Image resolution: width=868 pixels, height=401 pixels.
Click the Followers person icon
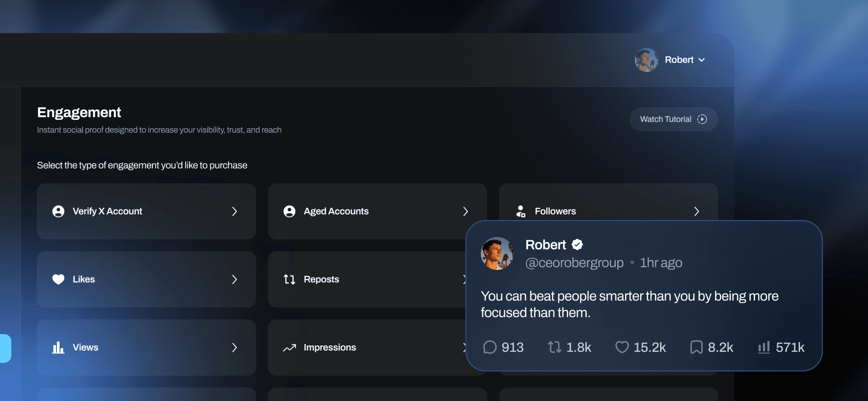point(520,211)
